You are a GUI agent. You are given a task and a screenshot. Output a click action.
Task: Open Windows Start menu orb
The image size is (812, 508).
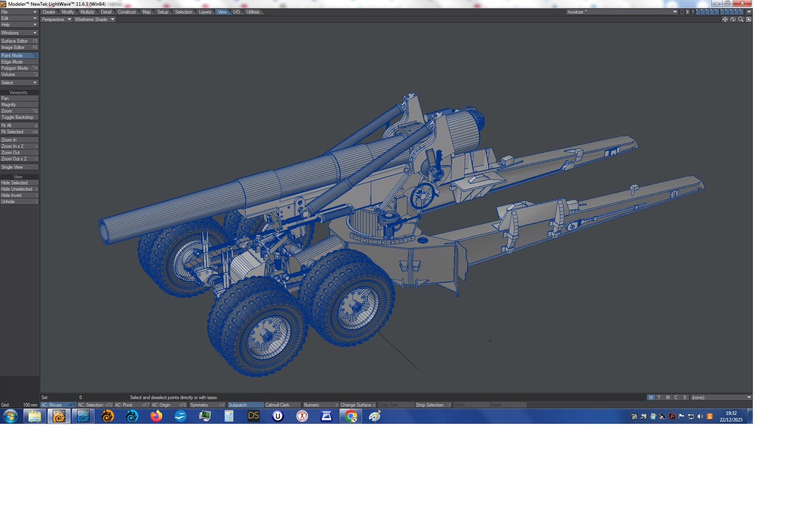click(x=10, y=416)
